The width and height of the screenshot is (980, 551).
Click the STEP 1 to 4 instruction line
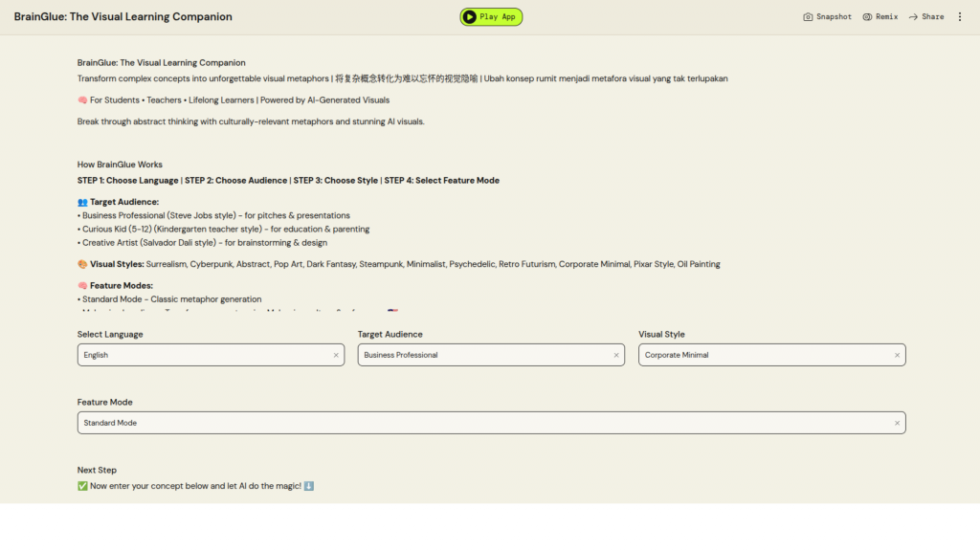[x=288, y=181]
